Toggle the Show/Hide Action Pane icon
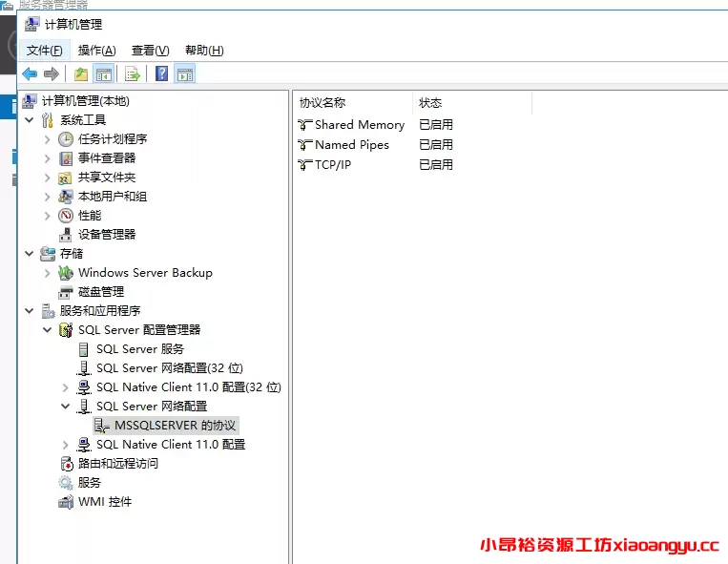This screenshot has height=564, width=728. [x=185, y=73]
